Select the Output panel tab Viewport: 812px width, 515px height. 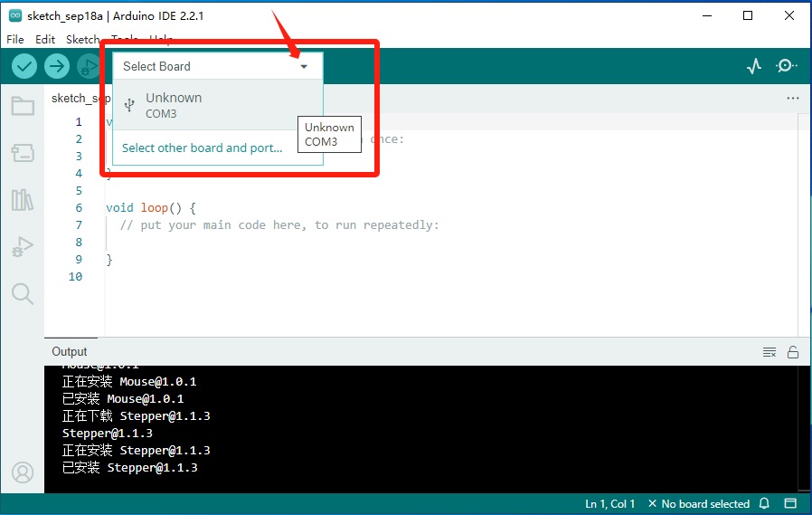(70, 352)
